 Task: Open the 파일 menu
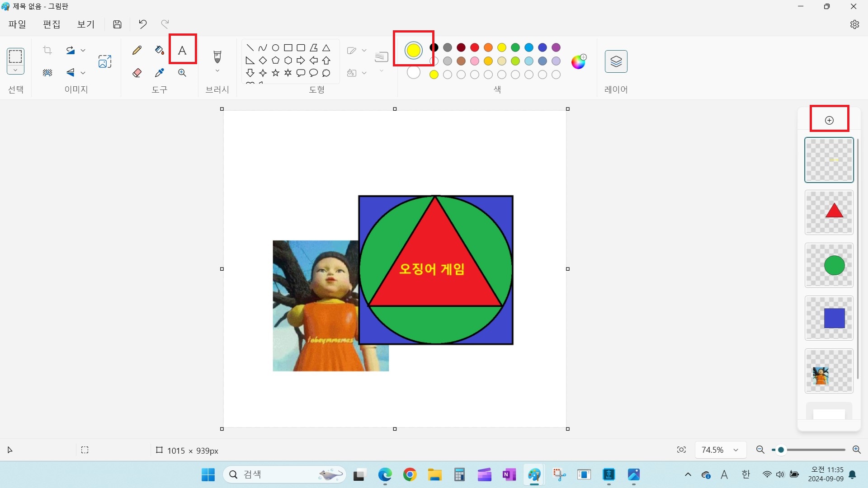(17, 24)
